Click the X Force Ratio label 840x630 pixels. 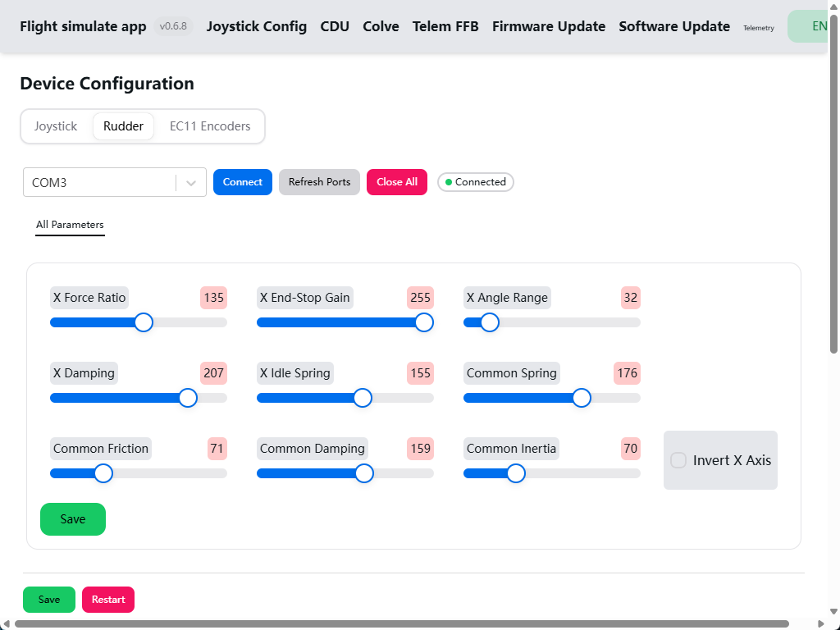pyautogui.click(x=89, y=298)
